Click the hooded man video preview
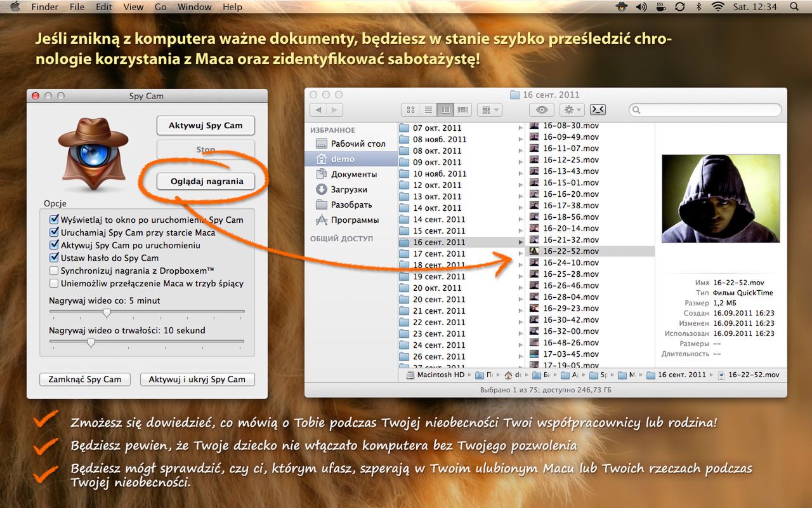 coord(721,199)
